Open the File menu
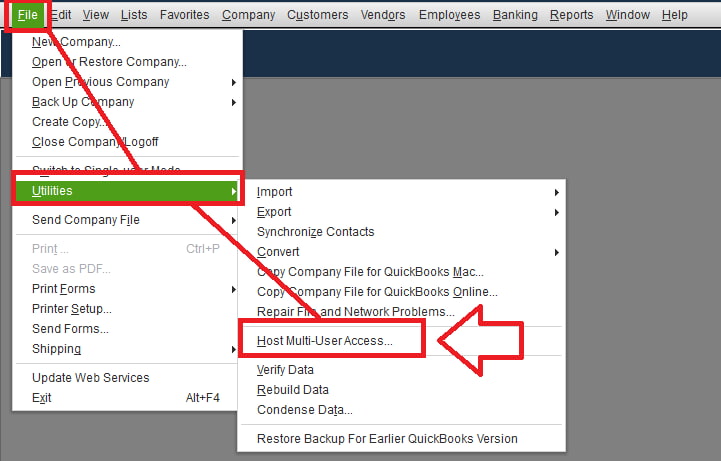 point(28,15)
